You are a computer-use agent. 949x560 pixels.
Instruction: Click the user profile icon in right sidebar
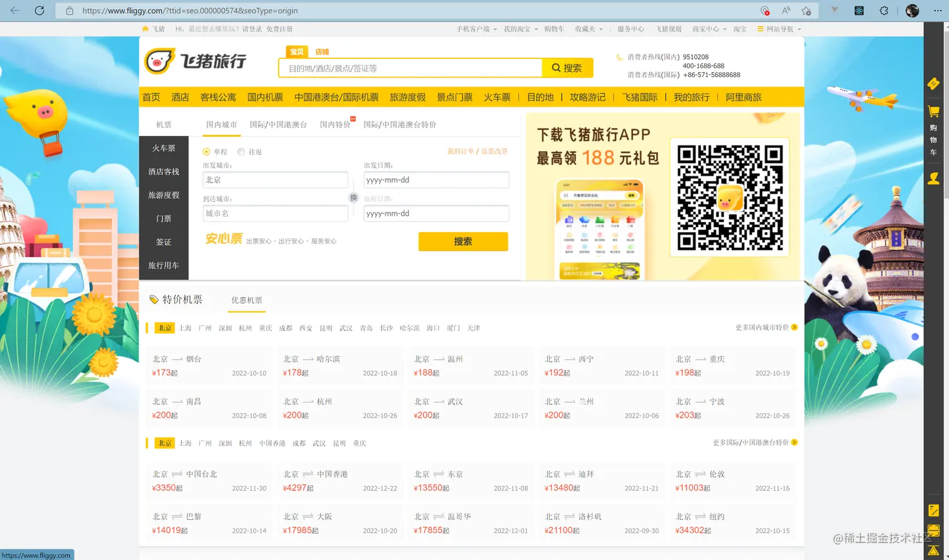pos(933,179)
